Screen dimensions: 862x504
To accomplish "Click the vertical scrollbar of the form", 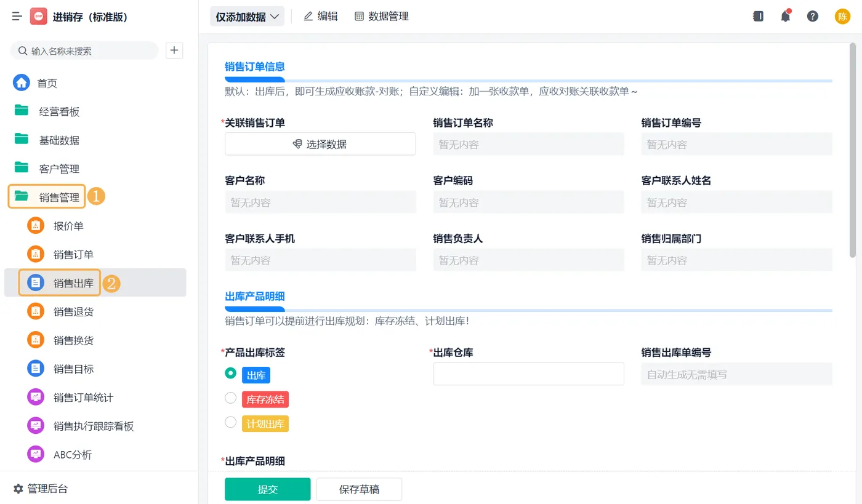I will coord(853,150).
